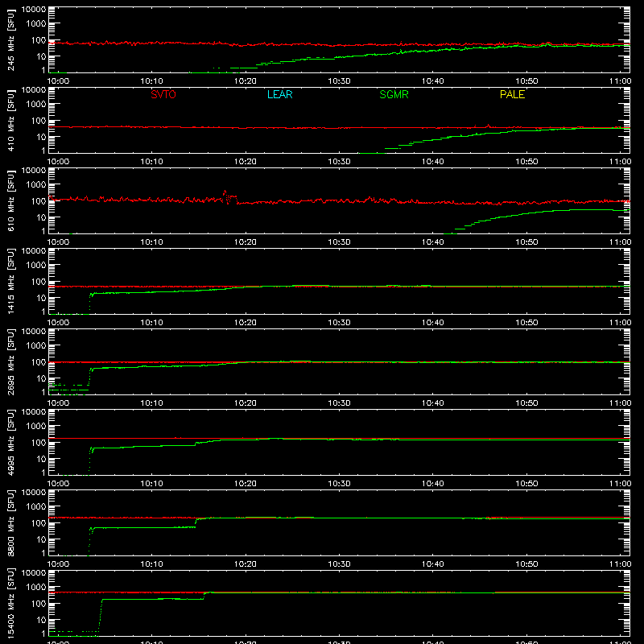
Task: Select the 4995 MHz [SFU] axis label
Action: (11, 442)
